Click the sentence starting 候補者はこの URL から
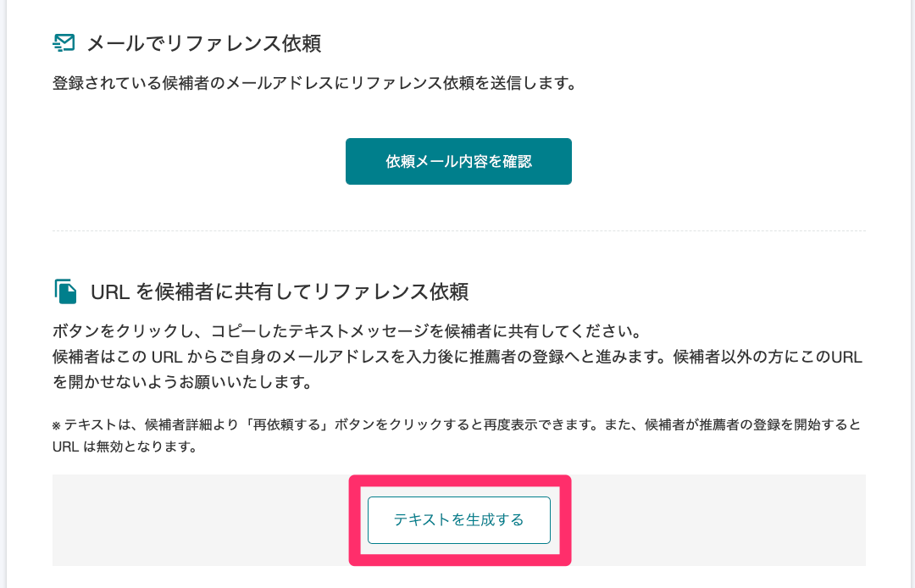Viewport: 915px width, 588px height. click(362, 357)
